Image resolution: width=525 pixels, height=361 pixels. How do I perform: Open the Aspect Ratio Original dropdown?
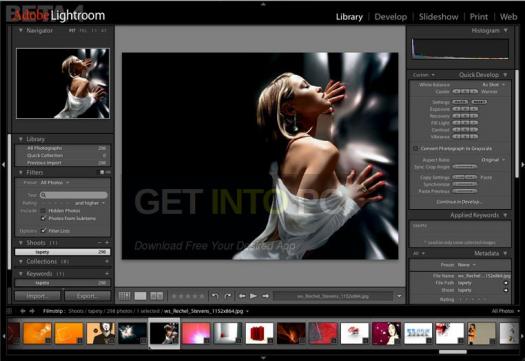493,160
